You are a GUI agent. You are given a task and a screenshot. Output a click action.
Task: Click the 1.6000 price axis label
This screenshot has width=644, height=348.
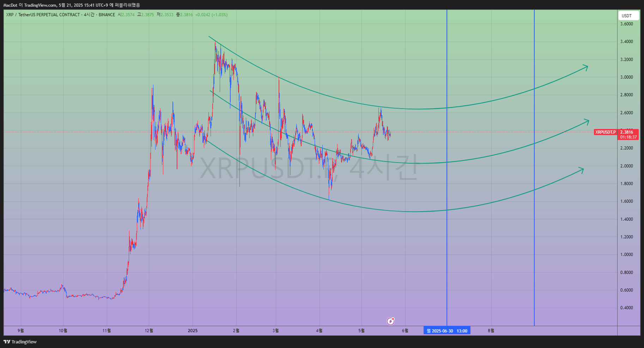pos(627,201)
